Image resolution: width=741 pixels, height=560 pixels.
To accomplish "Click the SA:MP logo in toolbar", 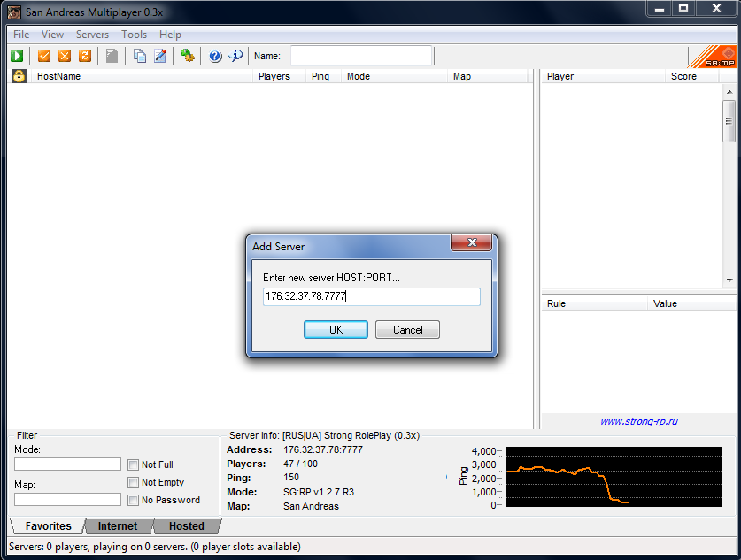I will (x=712, y=57).
